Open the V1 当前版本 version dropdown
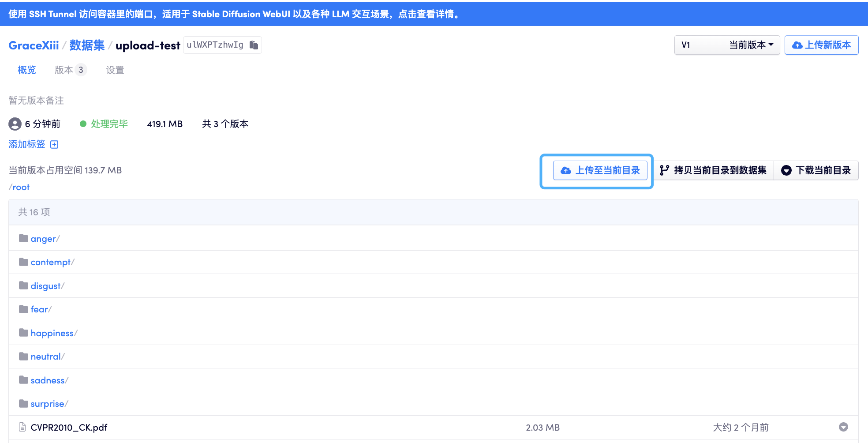This screenshot has width=868, height=443. tap(726, 45)
